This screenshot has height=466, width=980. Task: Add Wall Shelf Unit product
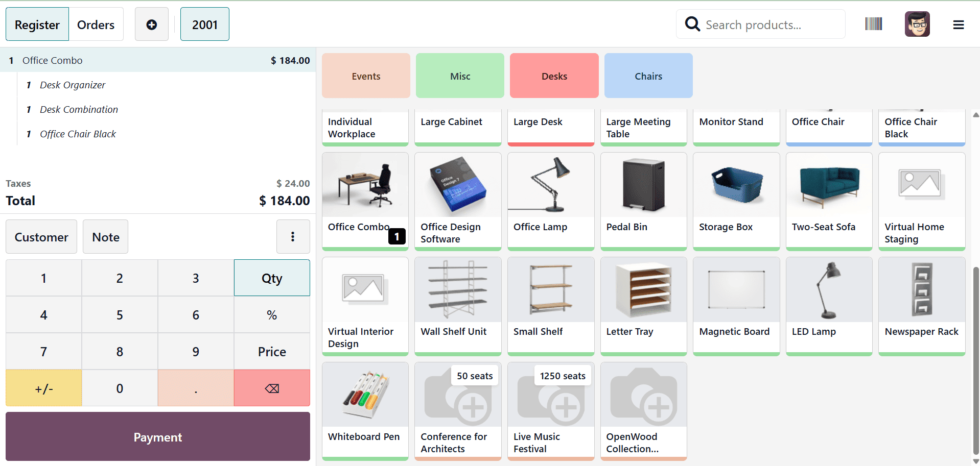click(458, 306)
